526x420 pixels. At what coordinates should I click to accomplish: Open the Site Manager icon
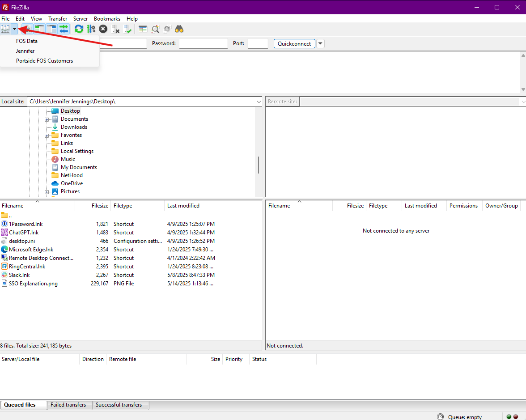click(x=5, y=29)
